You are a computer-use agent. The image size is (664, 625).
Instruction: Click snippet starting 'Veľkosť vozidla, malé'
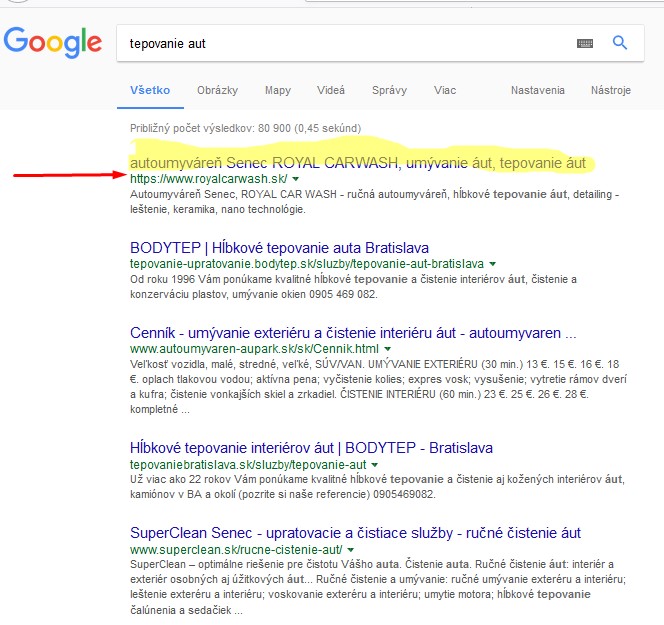click(379, 387)
